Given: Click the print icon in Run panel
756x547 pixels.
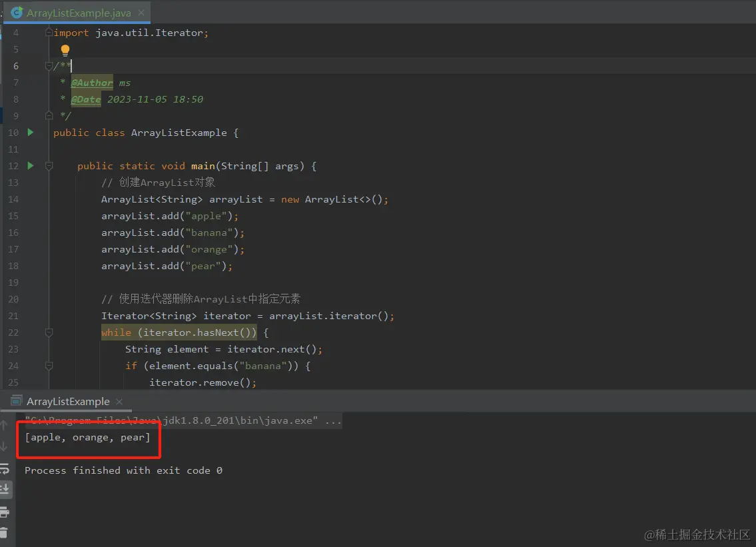Looking at the screenshot, I should coord(5,512).
